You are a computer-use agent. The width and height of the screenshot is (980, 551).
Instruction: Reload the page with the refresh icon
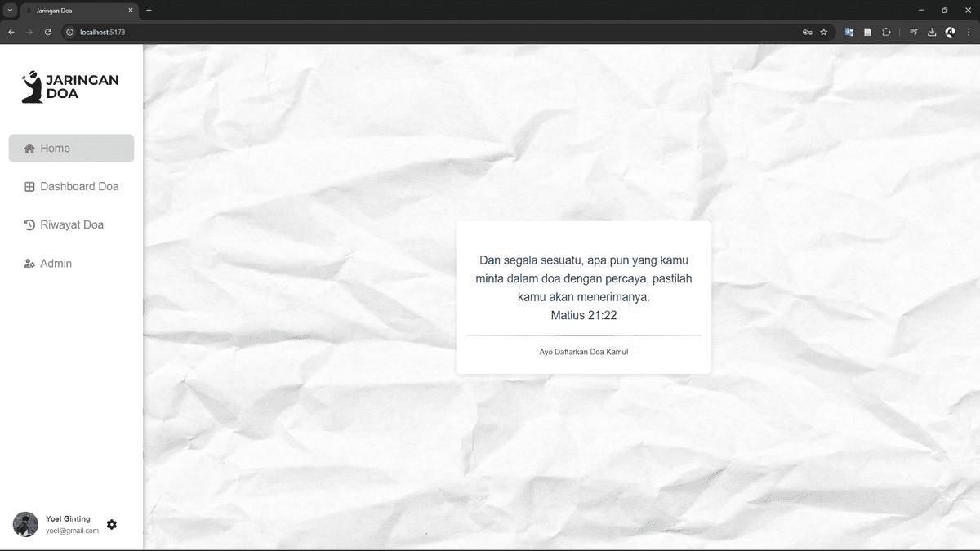pyautogui.click(x=48, y=32)
